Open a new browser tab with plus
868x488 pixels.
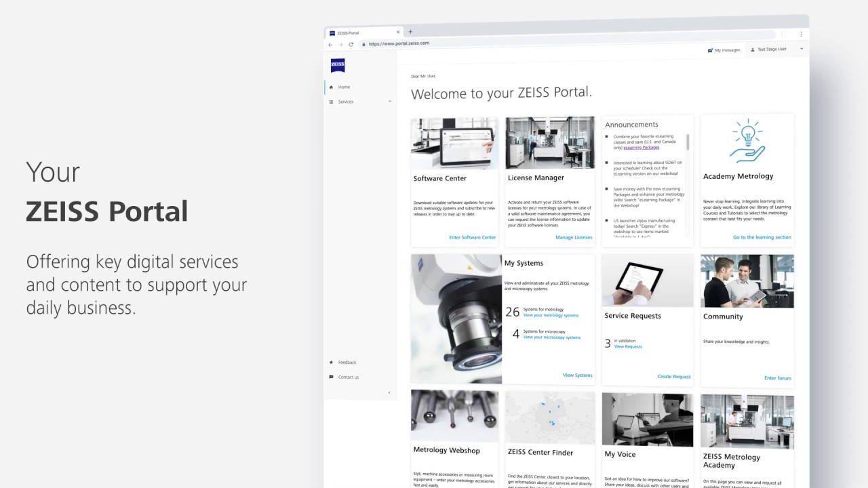(410, 32)
